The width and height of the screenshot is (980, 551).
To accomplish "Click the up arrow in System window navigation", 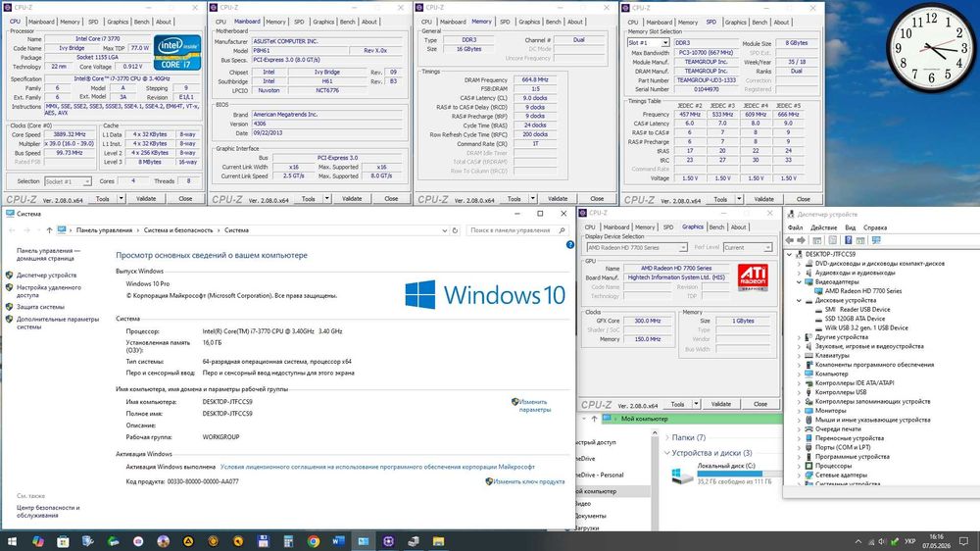I will tap(49, 230).
